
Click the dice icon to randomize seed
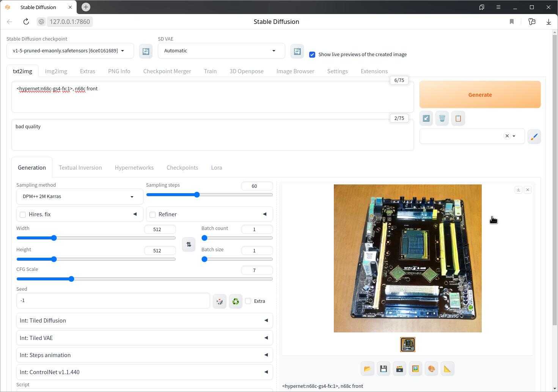(220, 301)
